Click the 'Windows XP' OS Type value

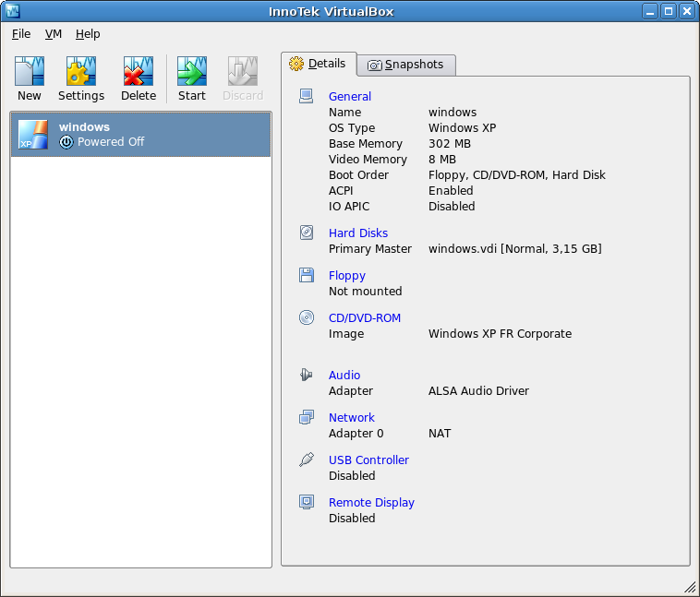tap(462, 128)
